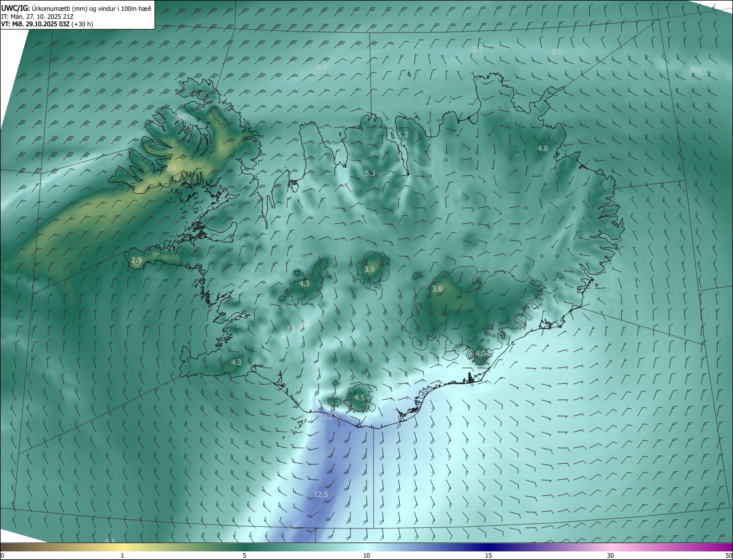Click the 3.9 value on the glacier
733x560 pixels.
tap(369, 269)
